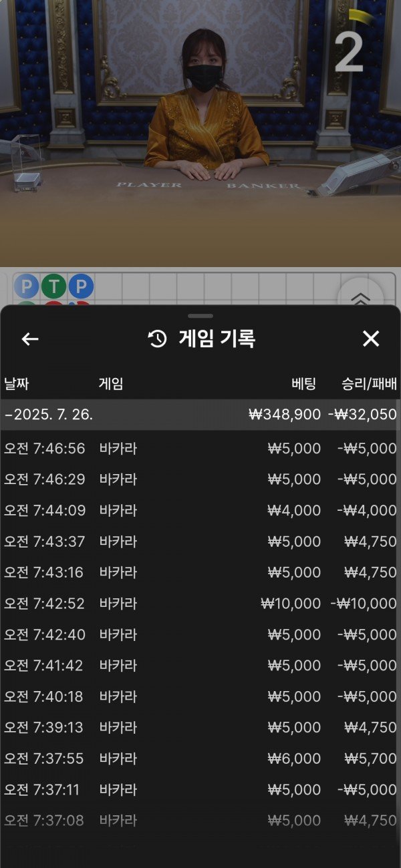The image size is (401, 868).
Task: Close the game history panel
Action: pyautogui.click(x=370, y=339)
